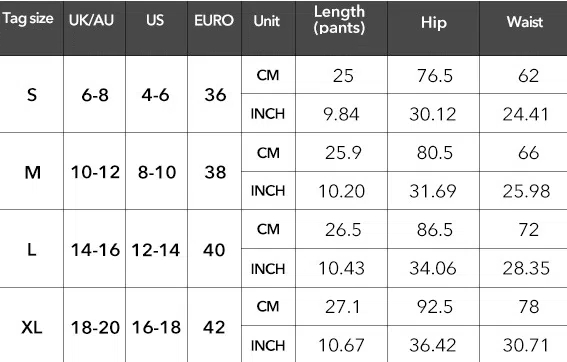
Task: Click the EURO column header
Action: 214,28
